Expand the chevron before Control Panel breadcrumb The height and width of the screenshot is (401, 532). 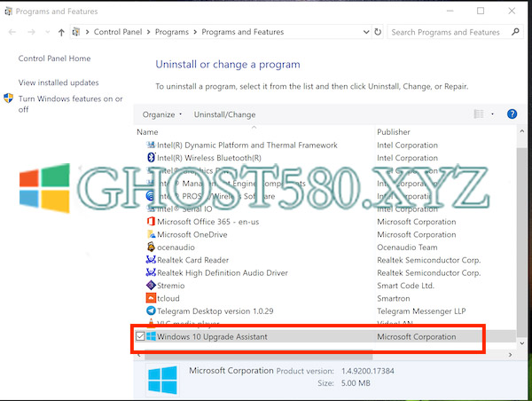87,32
